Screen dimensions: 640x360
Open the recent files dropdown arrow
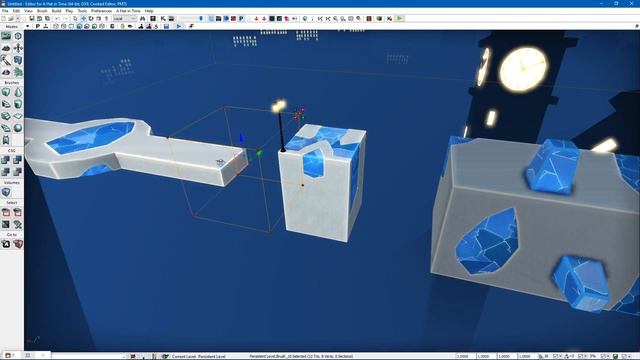19,18
